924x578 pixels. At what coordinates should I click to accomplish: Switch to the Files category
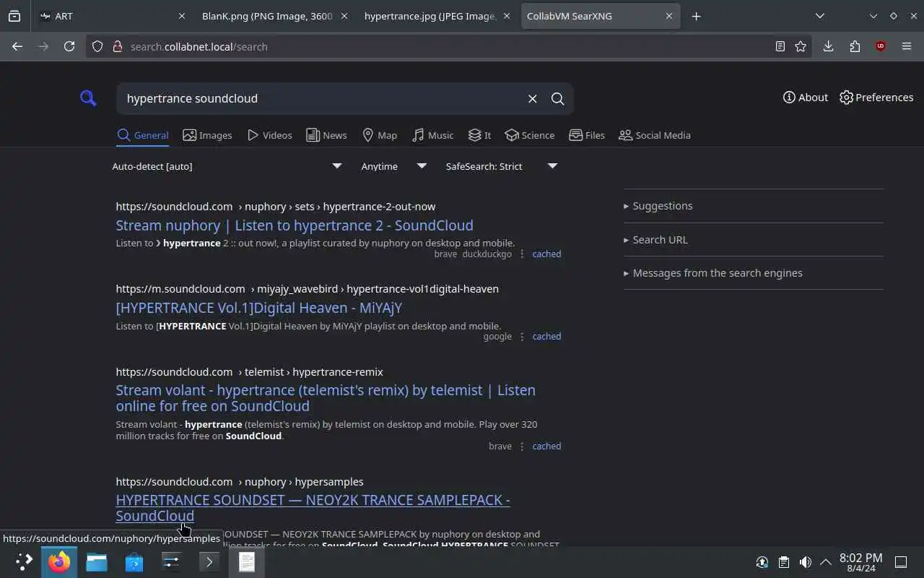(587, 135)
